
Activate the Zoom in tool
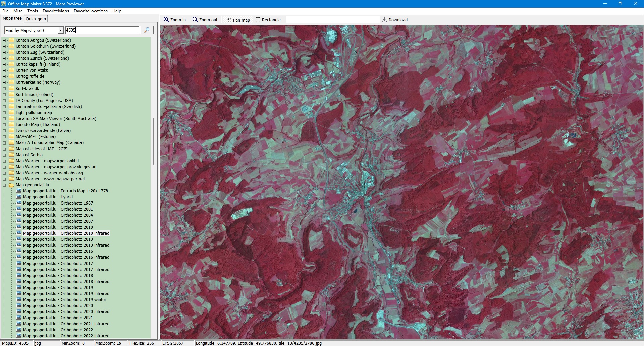174,20
